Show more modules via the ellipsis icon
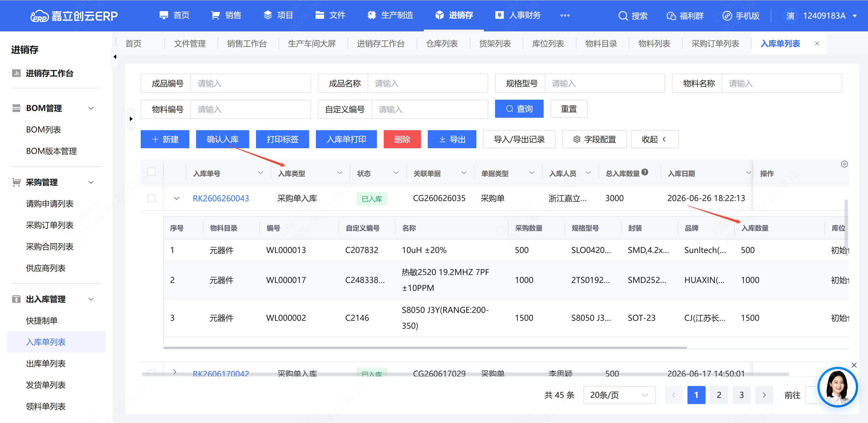The width and height of the screenshot is (868, 423). pos(565,16)
